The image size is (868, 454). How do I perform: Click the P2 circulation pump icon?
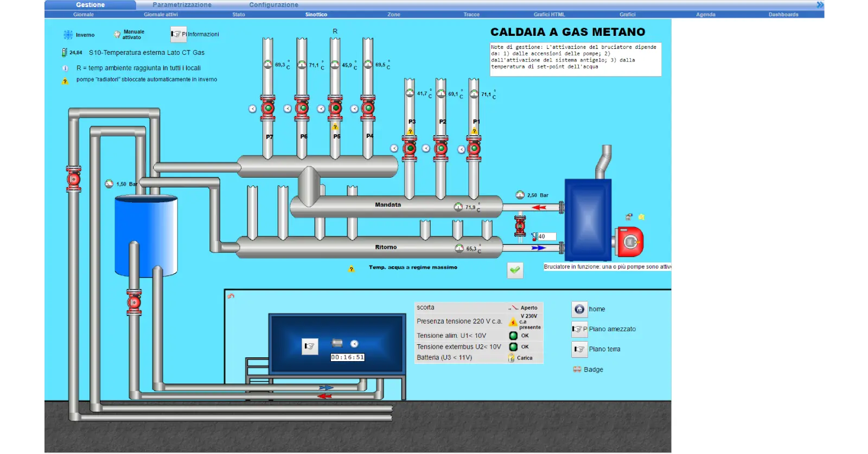[x=441, y=148]
